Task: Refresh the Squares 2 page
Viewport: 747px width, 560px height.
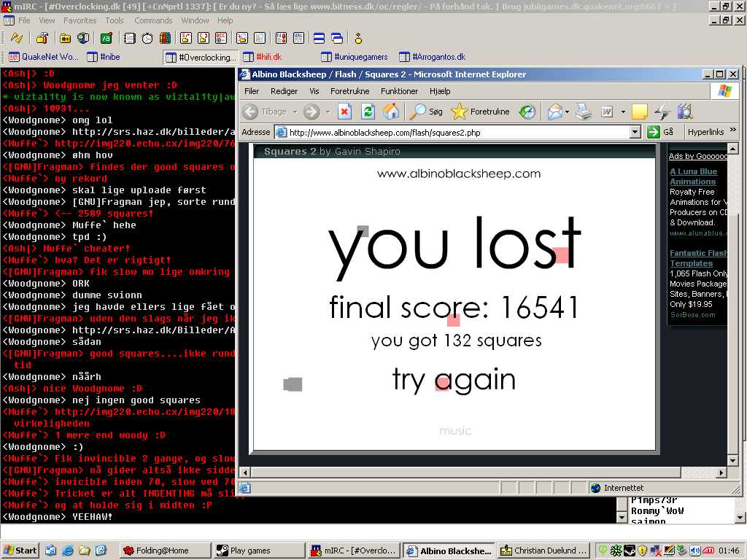Action: 368,112
